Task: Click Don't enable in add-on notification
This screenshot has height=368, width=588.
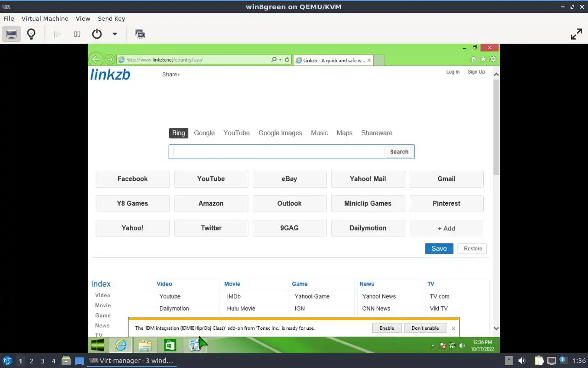Action: tap(425, 328)
